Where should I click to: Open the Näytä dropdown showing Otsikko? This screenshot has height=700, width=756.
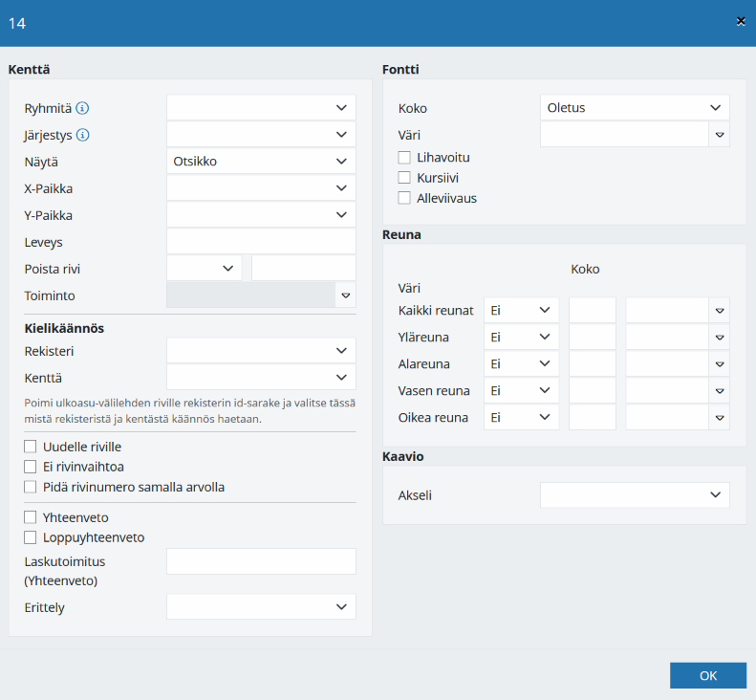pos(261,161)
